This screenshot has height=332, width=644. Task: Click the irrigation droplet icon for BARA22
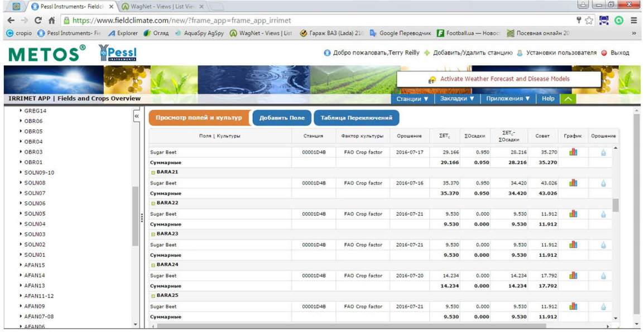point(603,214)
